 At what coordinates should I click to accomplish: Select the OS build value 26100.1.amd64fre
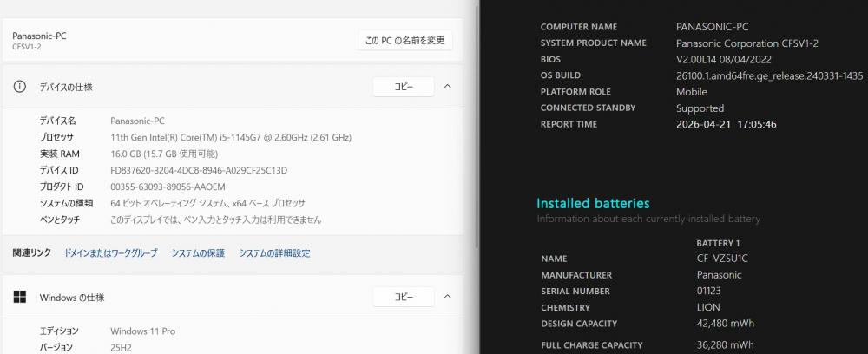(769, 75)
